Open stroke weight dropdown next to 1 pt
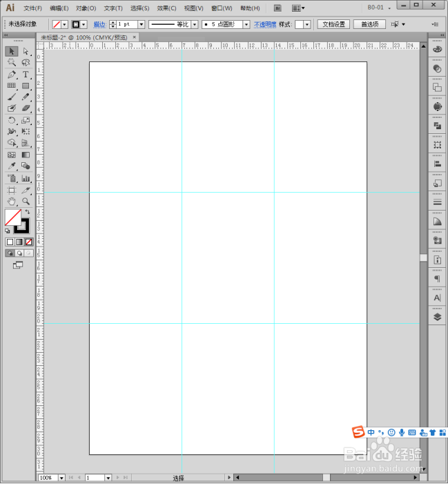 (142, 24)
